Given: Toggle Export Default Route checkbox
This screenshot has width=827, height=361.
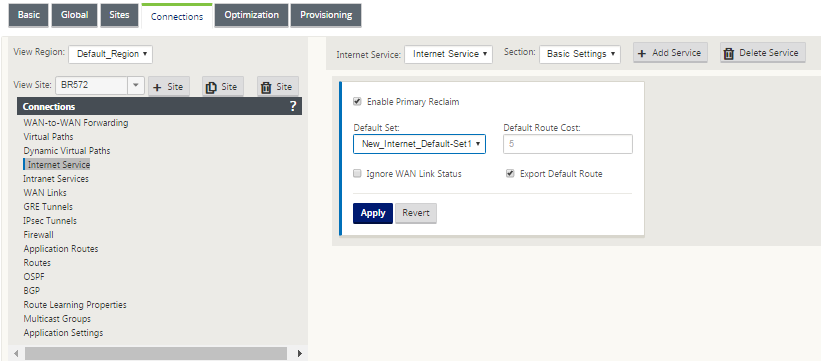Looking at the screenshot, I should (510, 173).
